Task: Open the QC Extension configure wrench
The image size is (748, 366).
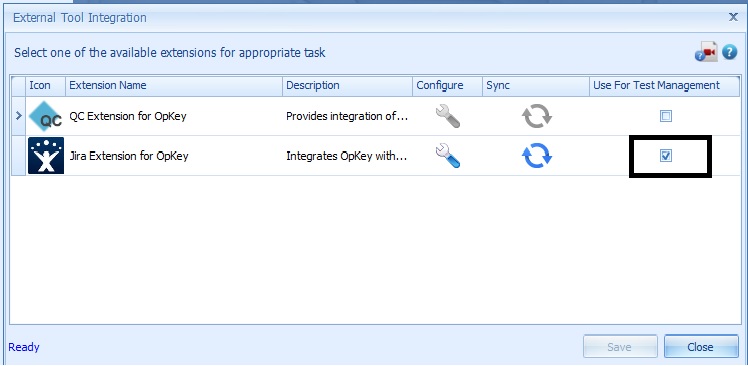Action: [x=448, y=116]
